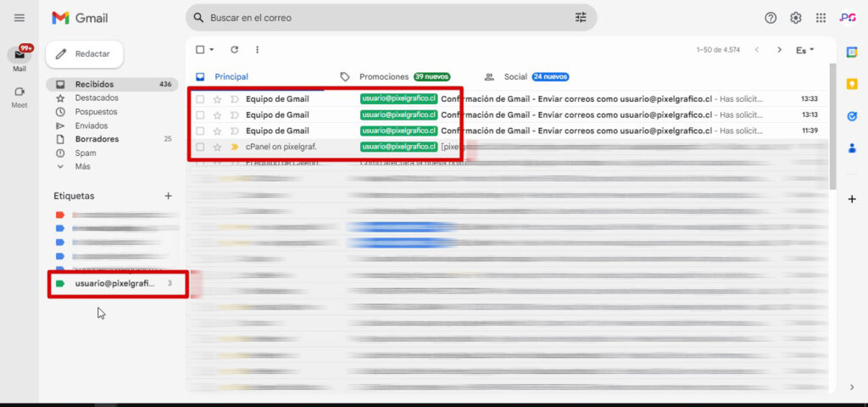Expand the Más section in sidebar
The image size is (868, 407).
pos(82,166)
